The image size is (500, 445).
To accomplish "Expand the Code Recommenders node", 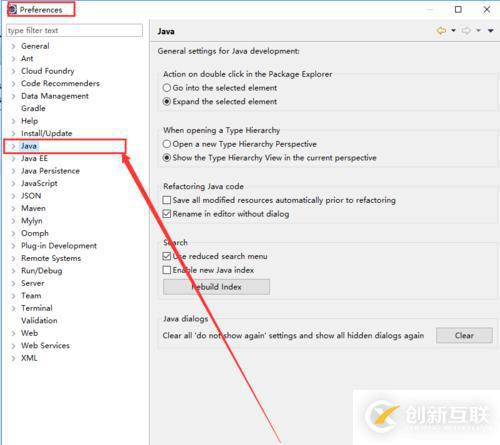I will click(x=13, y=84).
